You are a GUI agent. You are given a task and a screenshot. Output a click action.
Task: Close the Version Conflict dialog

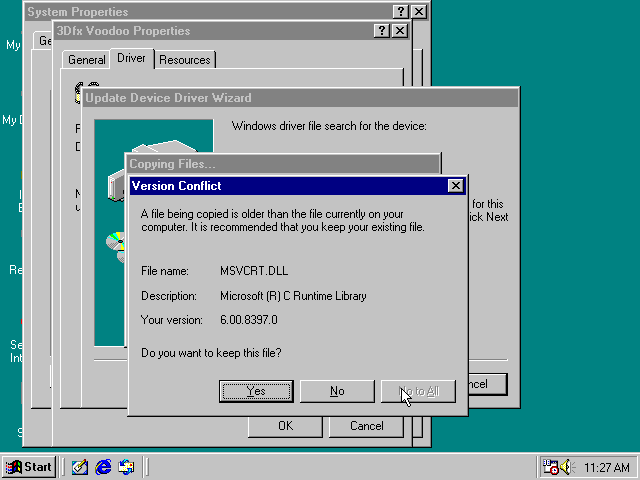pyautogui.click(x=455, y=186)
